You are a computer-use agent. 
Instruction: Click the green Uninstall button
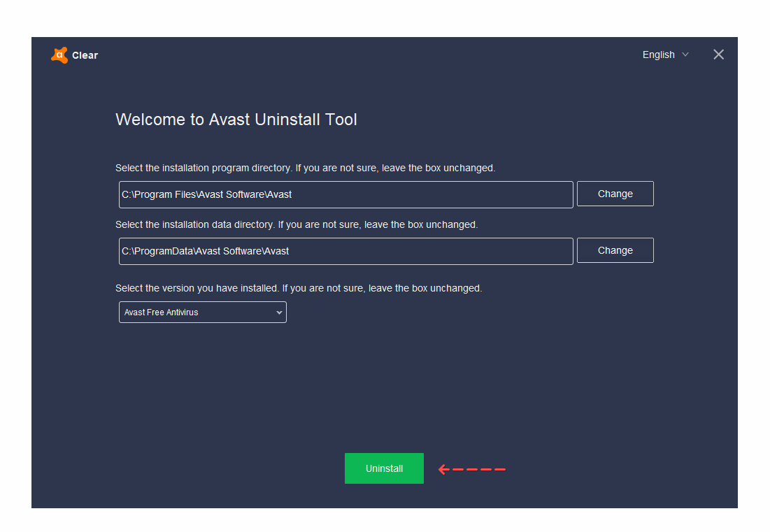[384, 468]
